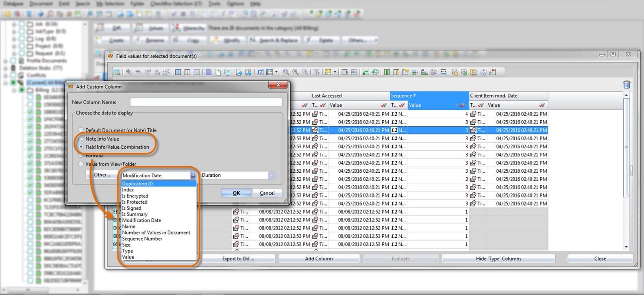Click the New Column Name text field
Screen dimensions: 644x295
[206, 102]
